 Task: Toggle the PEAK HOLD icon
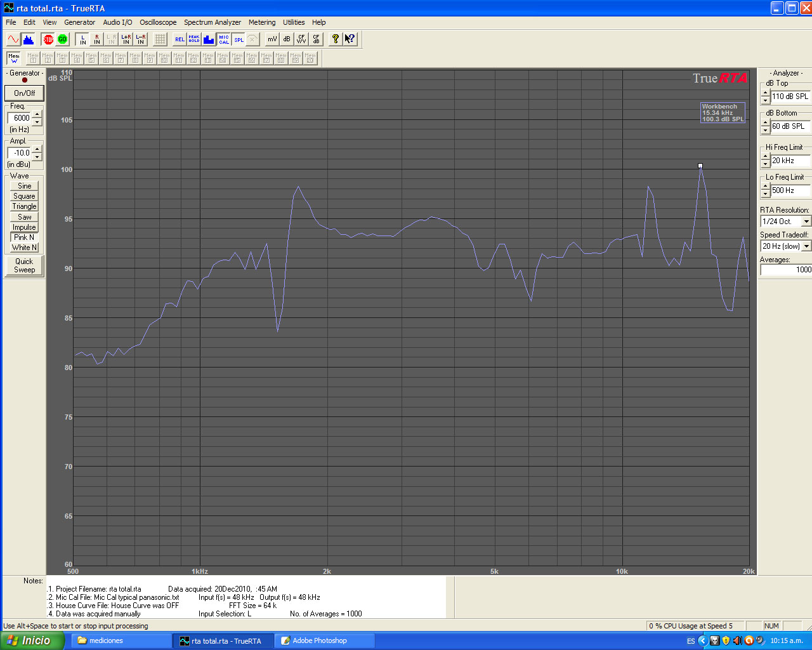click(x=194, y=39)
